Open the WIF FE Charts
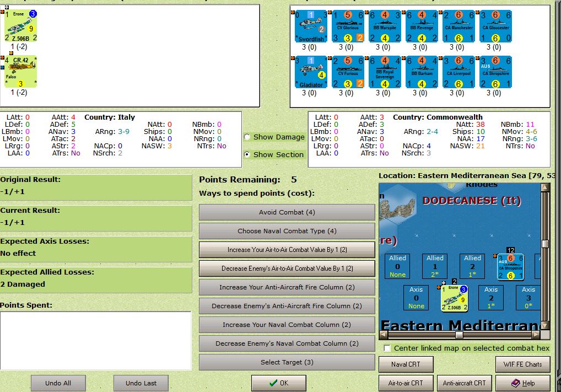561x392 pixels. tap(523, 364)
